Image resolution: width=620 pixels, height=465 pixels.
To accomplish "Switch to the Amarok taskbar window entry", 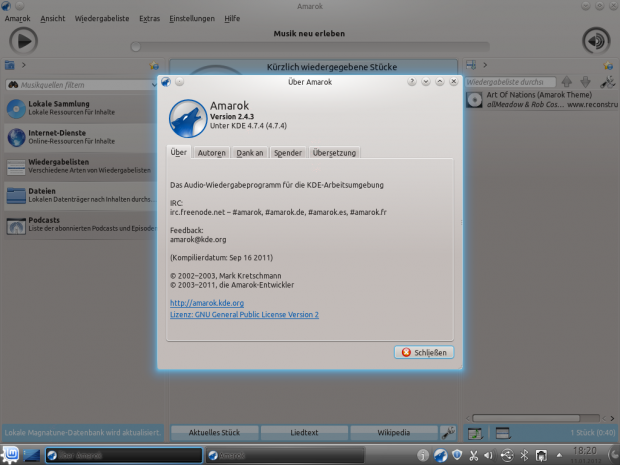I will pos(285,456).
